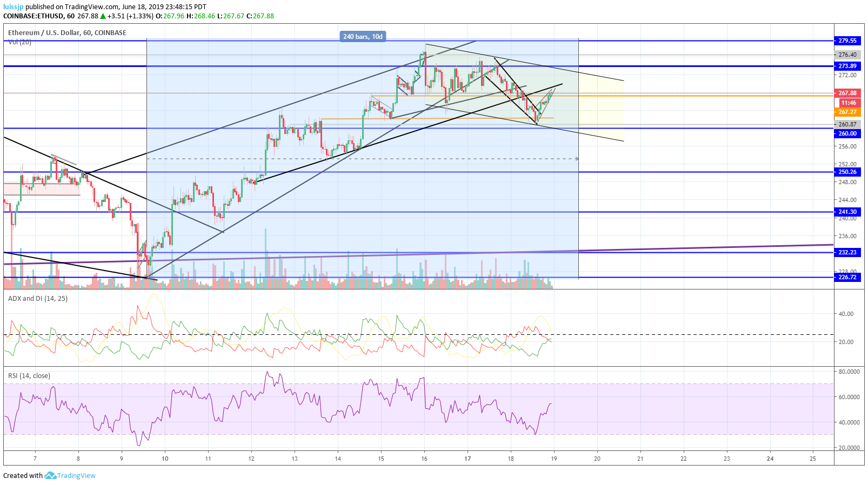Viewport: 868px width, 485px height.
Task: Select the 279.55 blue price level label
Action: (847, 41)
